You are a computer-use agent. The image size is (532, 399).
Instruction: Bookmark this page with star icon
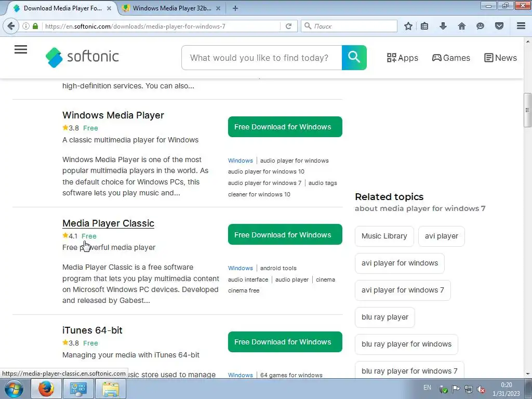point(408,26)
